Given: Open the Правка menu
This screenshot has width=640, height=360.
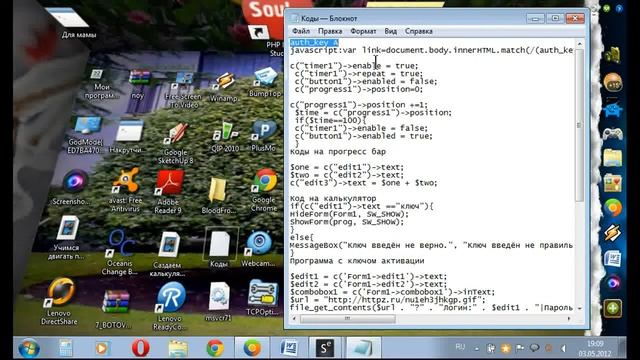Looking at the screenshot, I should 330,31.
